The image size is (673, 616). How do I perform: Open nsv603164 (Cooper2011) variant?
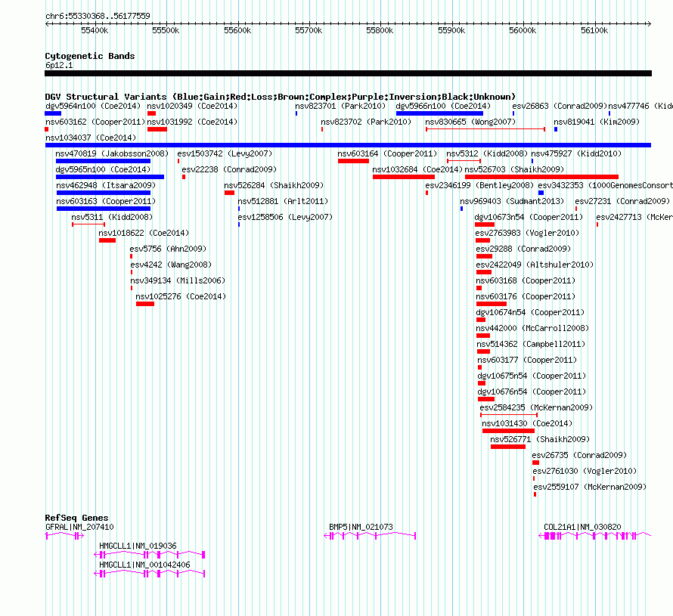(387, 153)
